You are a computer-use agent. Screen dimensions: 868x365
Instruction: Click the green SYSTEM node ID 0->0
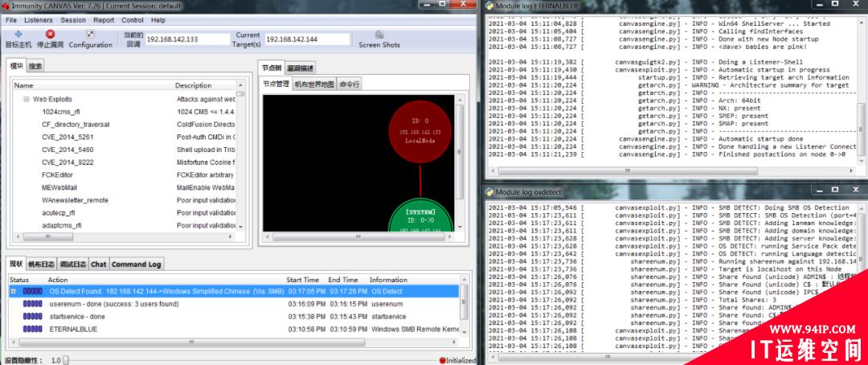[x=420, y=216]
